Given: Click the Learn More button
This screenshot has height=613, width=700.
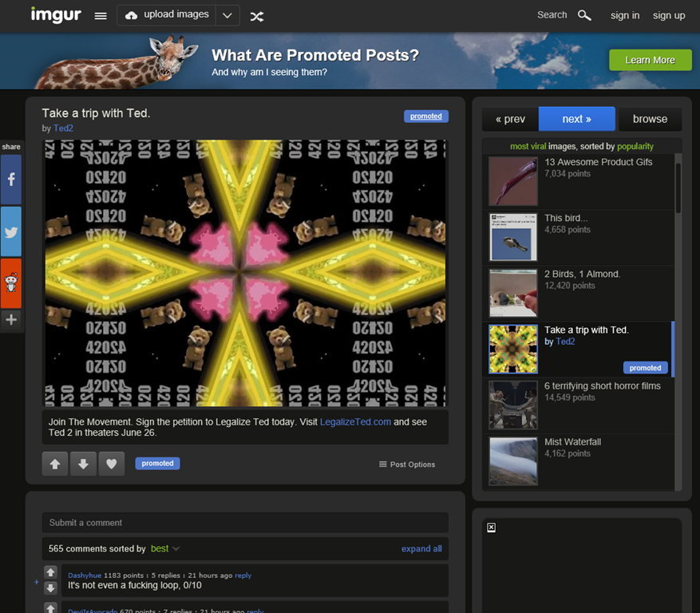Looking at the screenshot, I should coord(650,60).
